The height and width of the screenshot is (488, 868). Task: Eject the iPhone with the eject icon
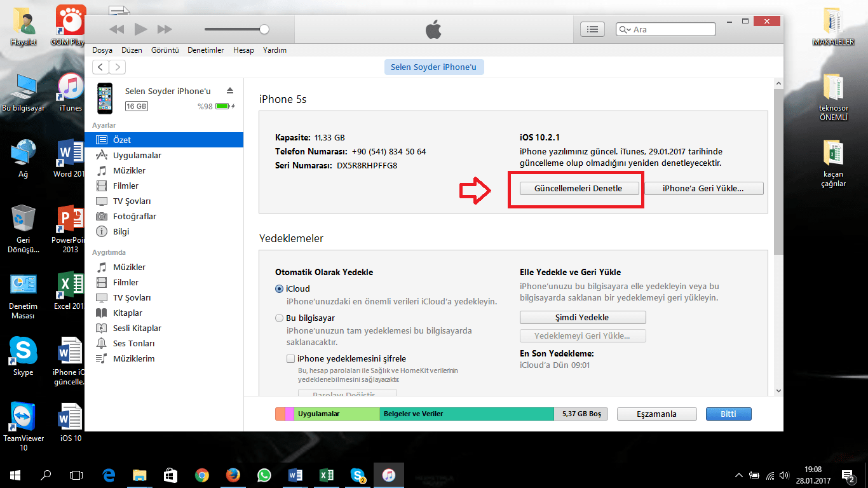[230, 91]
